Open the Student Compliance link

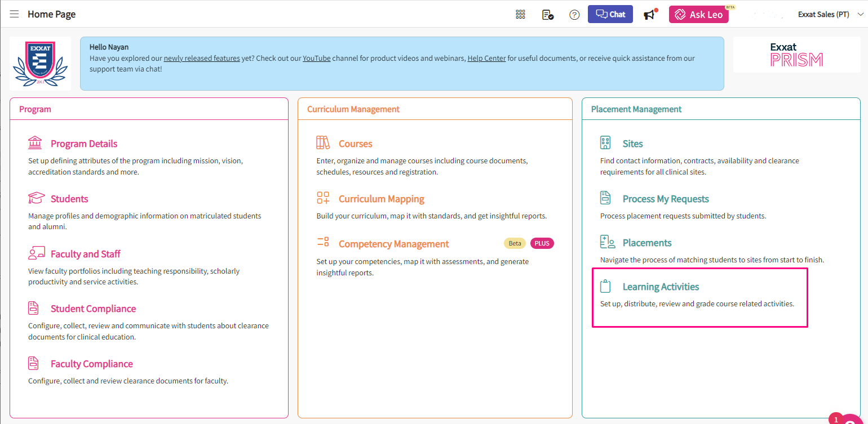93,309
